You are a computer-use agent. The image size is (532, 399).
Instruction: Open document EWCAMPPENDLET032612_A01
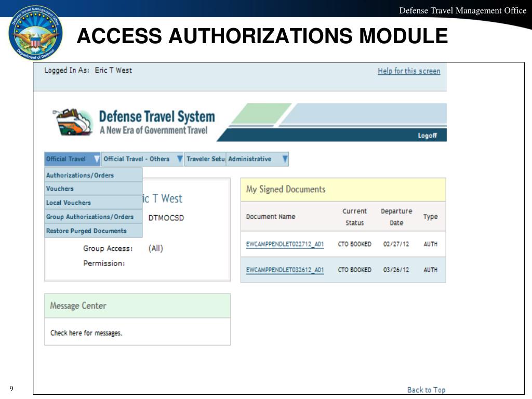[x=285, y=270]
